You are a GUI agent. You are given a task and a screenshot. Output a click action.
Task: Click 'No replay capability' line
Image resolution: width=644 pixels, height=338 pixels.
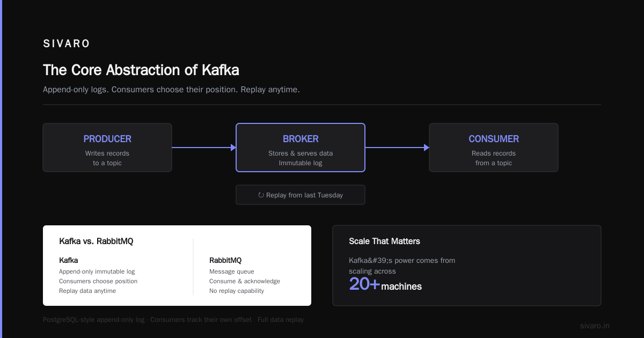[x=237, y=291]
